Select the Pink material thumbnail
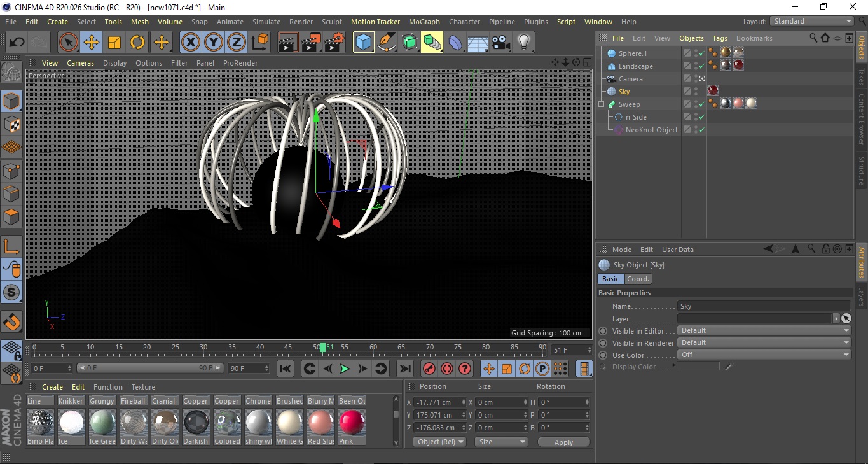This screenshot has width=868, height=464. [x=352, y=422]
